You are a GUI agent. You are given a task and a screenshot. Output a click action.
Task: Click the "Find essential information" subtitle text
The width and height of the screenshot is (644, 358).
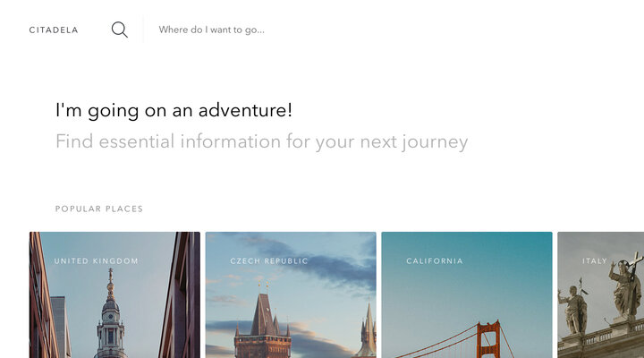click(x=261, y=141)
